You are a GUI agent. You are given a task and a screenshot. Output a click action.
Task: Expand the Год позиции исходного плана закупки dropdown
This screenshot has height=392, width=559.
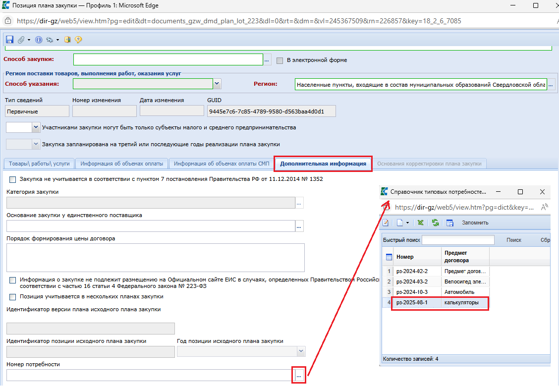[x=301, y=351]
